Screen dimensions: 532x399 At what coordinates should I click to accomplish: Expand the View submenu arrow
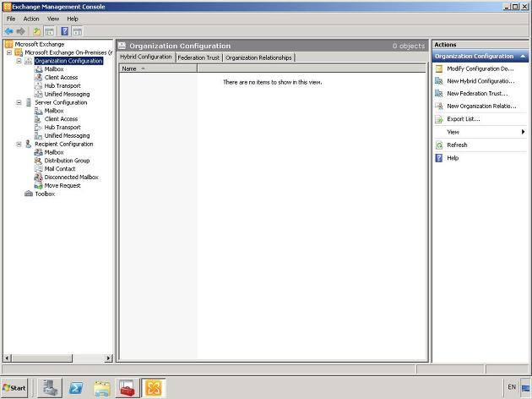point(524,132)
